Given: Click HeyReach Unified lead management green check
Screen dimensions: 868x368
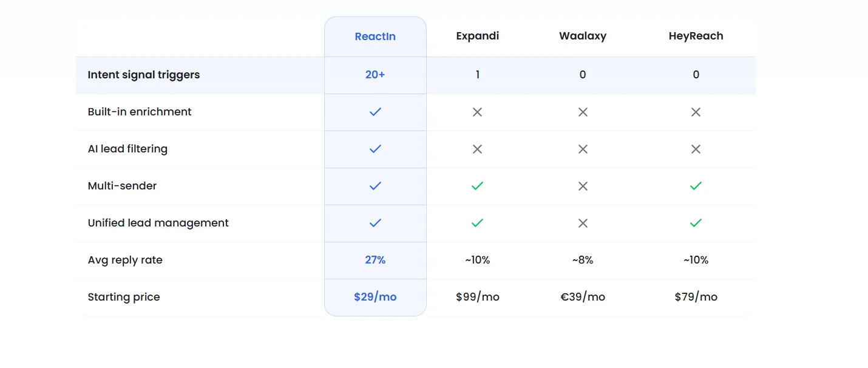Looking at the screenshot, I should point(696,223).
